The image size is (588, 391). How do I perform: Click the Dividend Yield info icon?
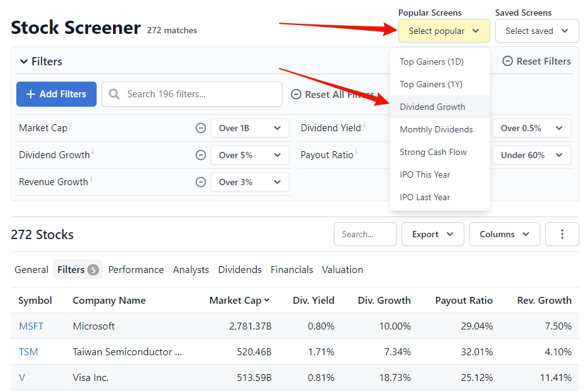point(365,126)
